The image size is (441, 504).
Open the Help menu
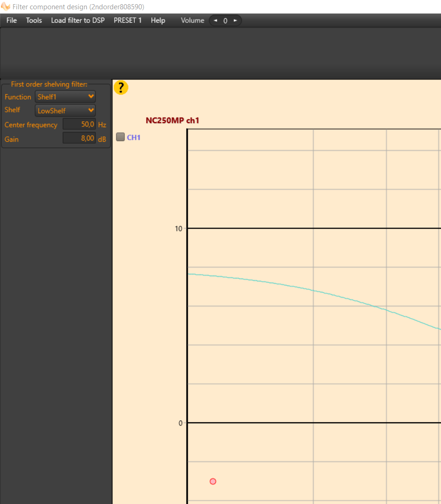[158, 20]
